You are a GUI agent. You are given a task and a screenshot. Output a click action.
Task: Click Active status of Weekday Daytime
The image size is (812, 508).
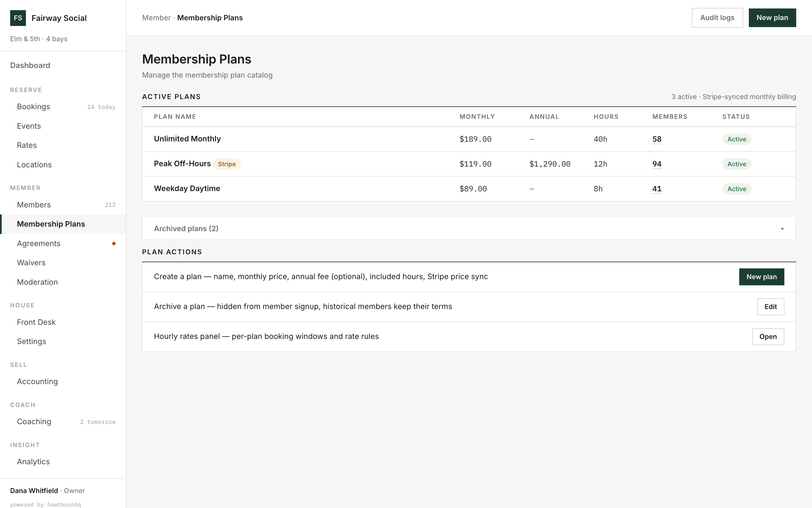[x=736, y=189]
